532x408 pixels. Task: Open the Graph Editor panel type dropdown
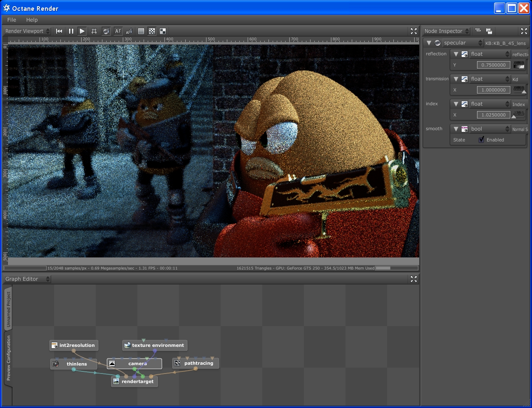click(x=27, y=279)
